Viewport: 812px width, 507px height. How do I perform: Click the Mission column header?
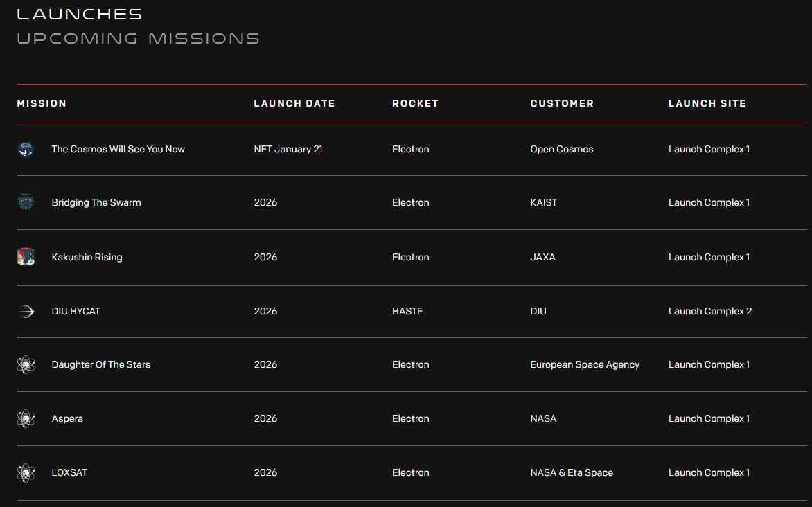click(x=42, y=104)
